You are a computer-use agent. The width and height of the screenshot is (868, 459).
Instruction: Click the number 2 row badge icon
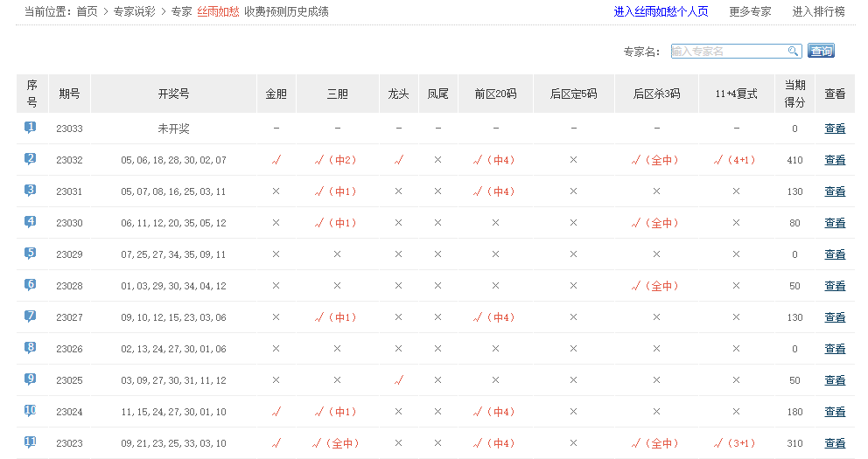click(31, 159)
